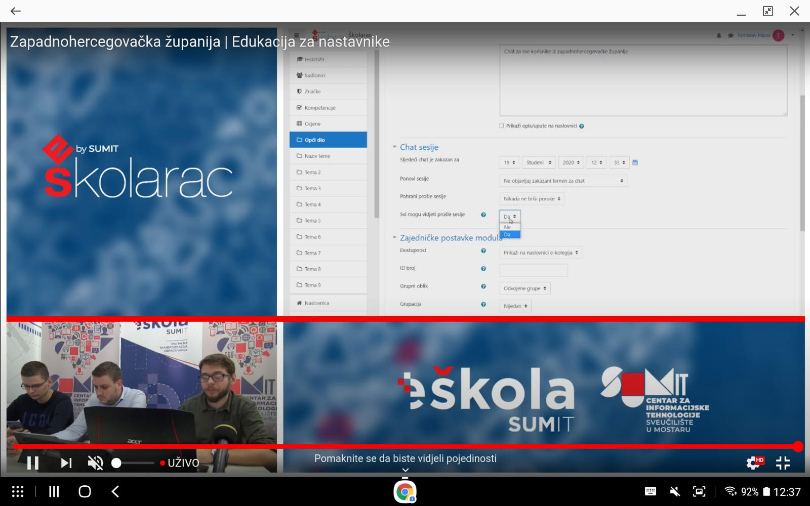Viewport: 810px width, 506px height.
Task: Seek on the red video progress bar
Action: click(406, 446)
